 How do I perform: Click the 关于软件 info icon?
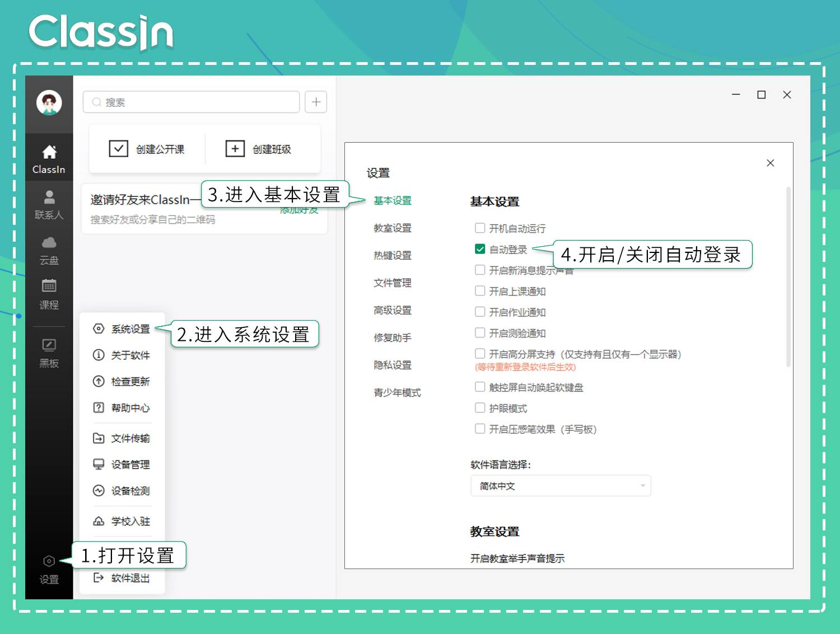[99, 355]
